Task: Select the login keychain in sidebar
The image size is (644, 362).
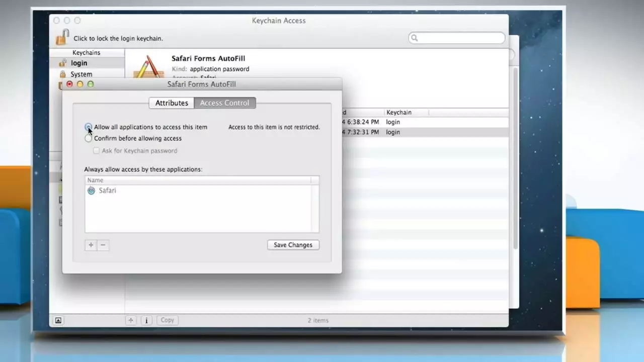Action: point(79,63)
